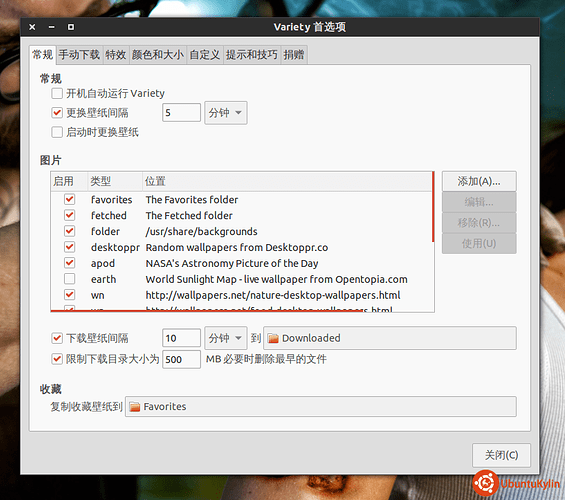Toggle 限制下载目录大小为 checkbox
The image size is (565, 500).
[57, 359]
